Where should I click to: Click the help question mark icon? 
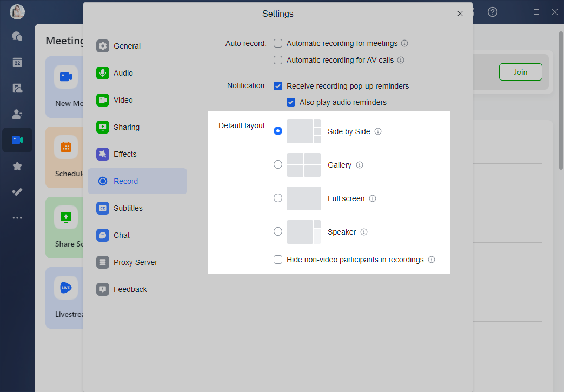pos(493,12)
